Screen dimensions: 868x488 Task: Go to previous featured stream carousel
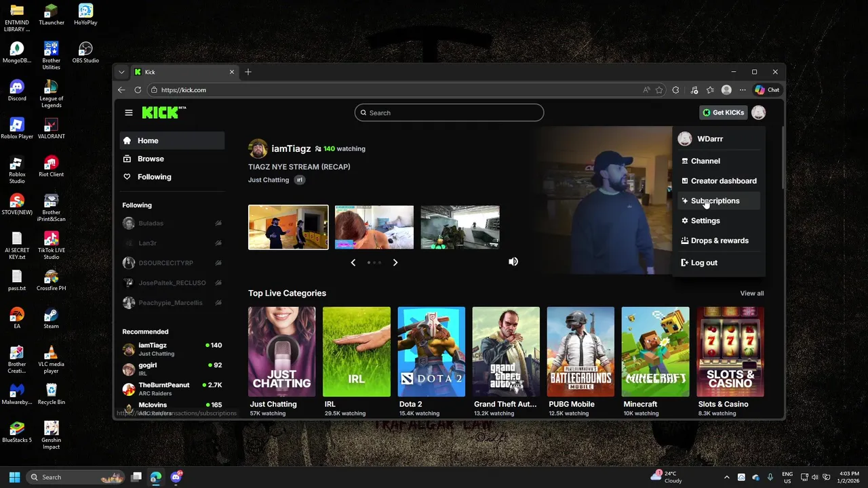click(x=353, y=262)
